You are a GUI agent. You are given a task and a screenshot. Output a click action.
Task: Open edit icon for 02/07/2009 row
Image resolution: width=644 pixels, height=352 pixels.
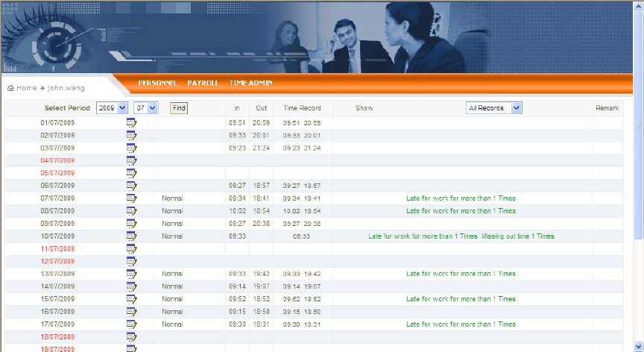131,136
